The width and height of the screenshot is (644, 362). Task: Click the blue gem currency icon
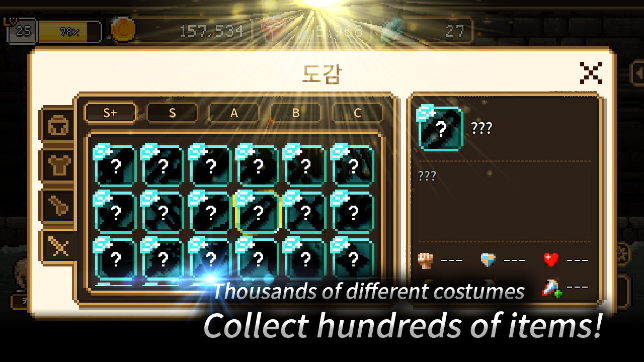pos(392,31)
